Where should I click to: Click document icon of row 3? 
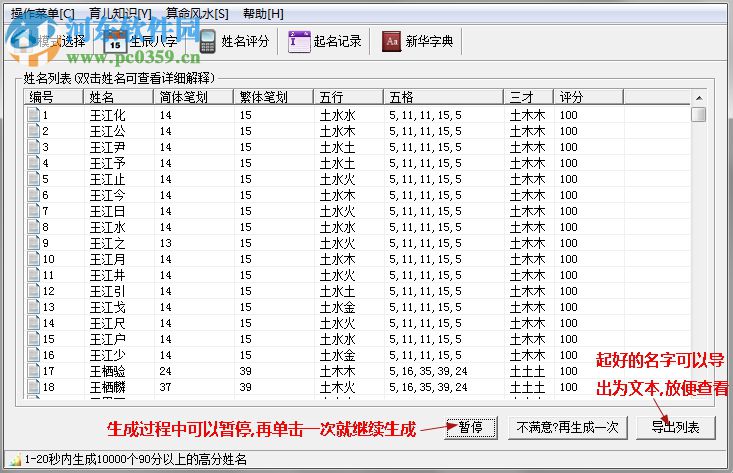[33, 147]
